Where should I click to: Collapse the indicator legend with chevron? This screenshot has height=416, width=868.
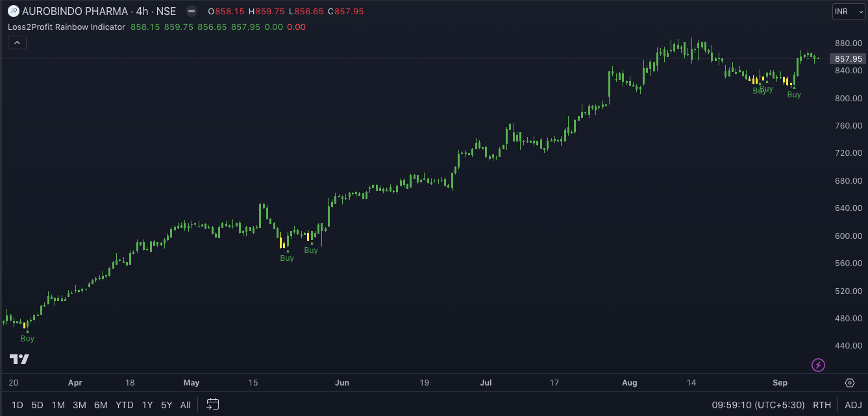(17, 43)
